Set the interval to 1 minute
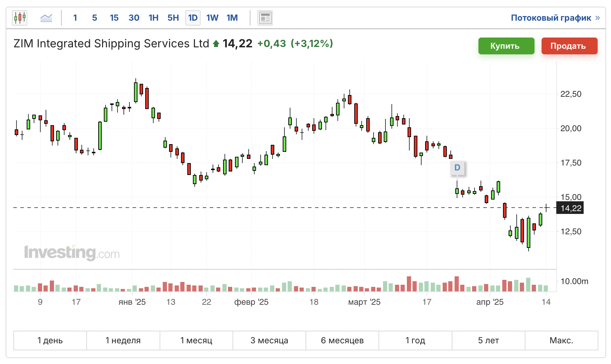 pyautogui.click(x=75, y=18)
